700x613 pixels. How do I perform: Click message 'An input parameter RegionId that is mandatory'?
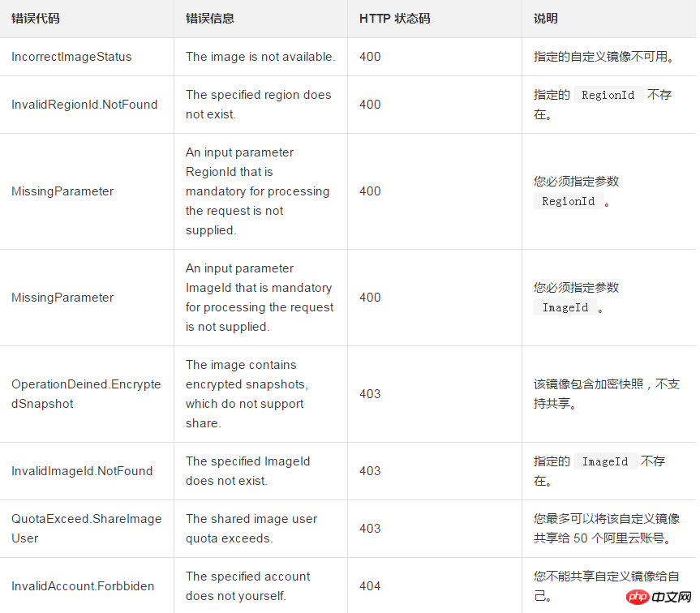click(x=258, y=191)
